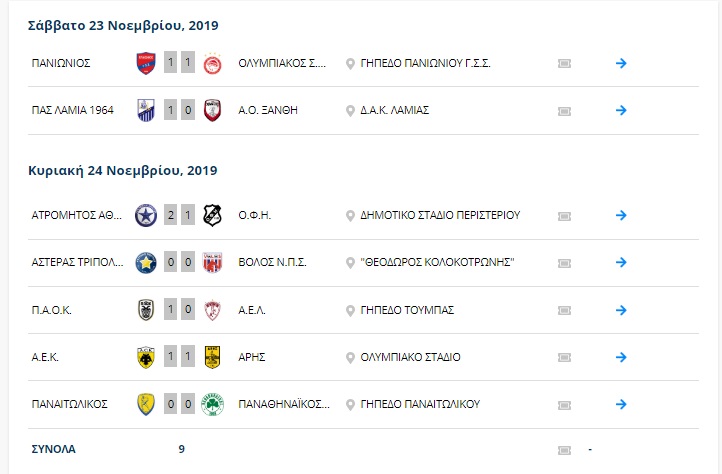Click the location pin beside ΓΗΠΕΔΟ ΤΟΥΜΠΑΣ

350,311
